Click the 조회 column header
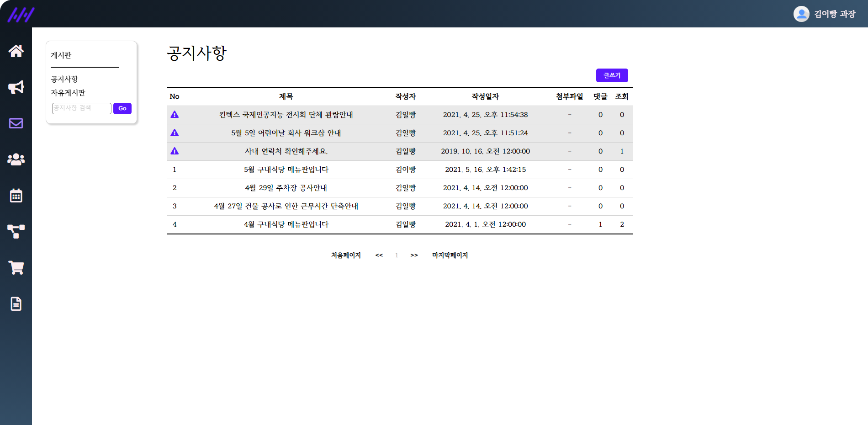Viewport: 868px width, 425px height. click(622, 96)
